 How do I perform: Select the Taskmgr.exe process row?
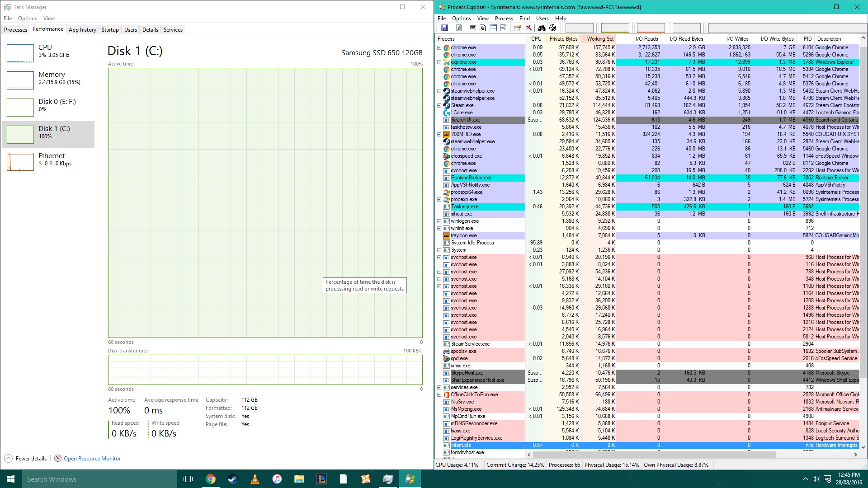coord(647,206)
